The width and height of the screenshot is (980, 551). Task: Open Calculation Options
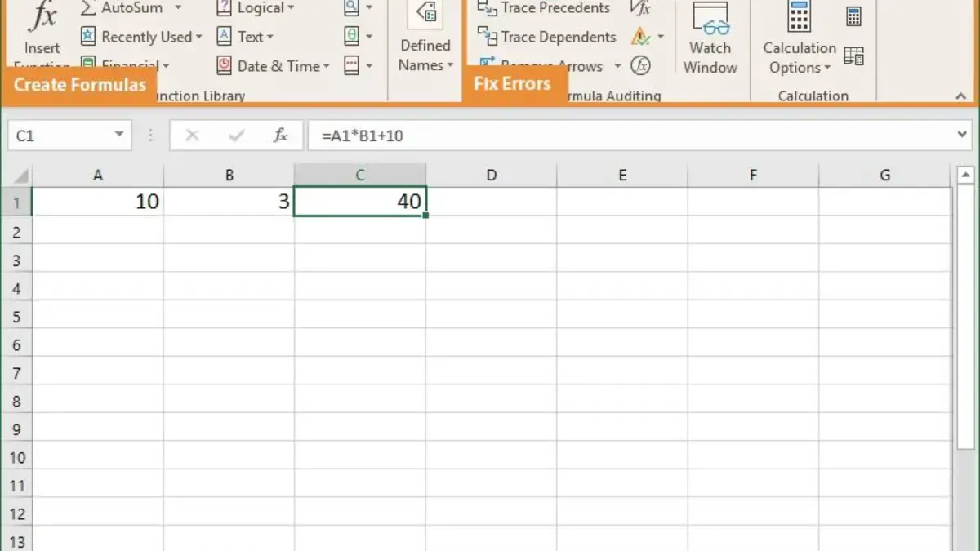coord(800,38)
